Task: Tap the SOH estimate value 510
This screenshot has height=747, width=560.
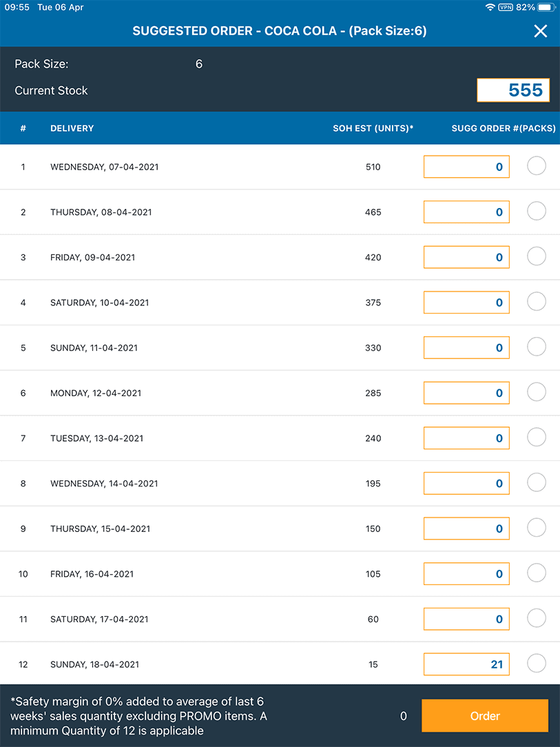Action: click(x=373, y=167)
